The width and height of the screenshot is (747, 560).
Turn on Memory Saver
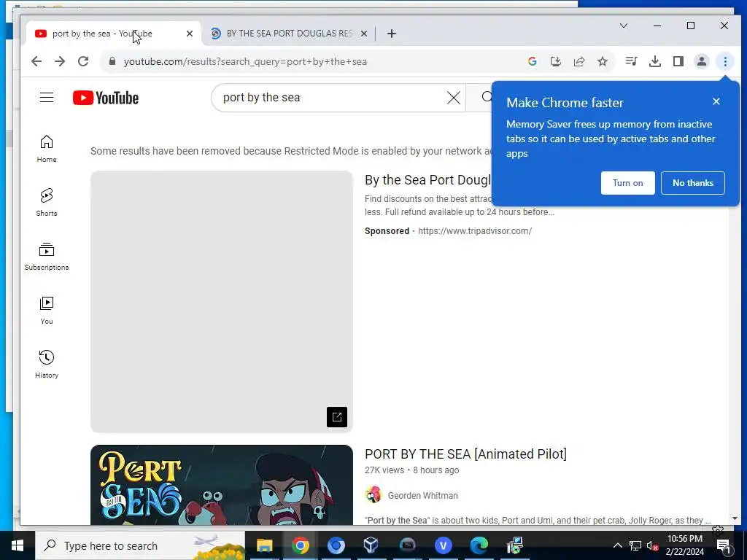(627, 183)
